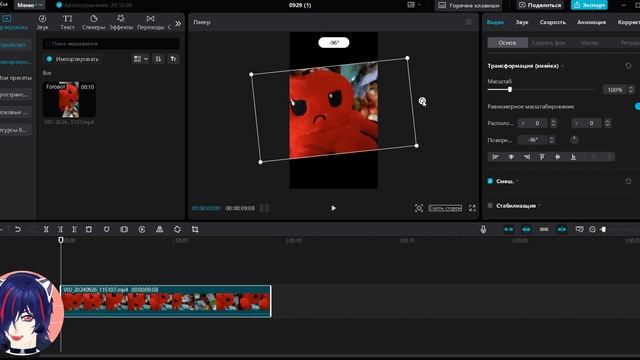The height and width of the screenshot is (360, 640).
Task: Click the Экспорт button
Action: [589, 5]
